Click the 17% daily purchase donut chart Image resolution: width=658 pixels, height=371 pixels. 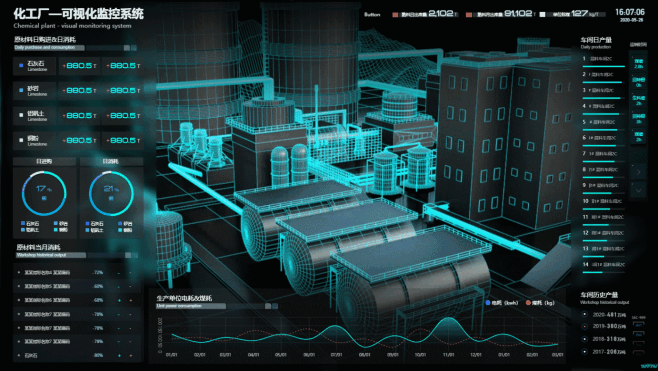pyautogui.click(x=44, y=193)
